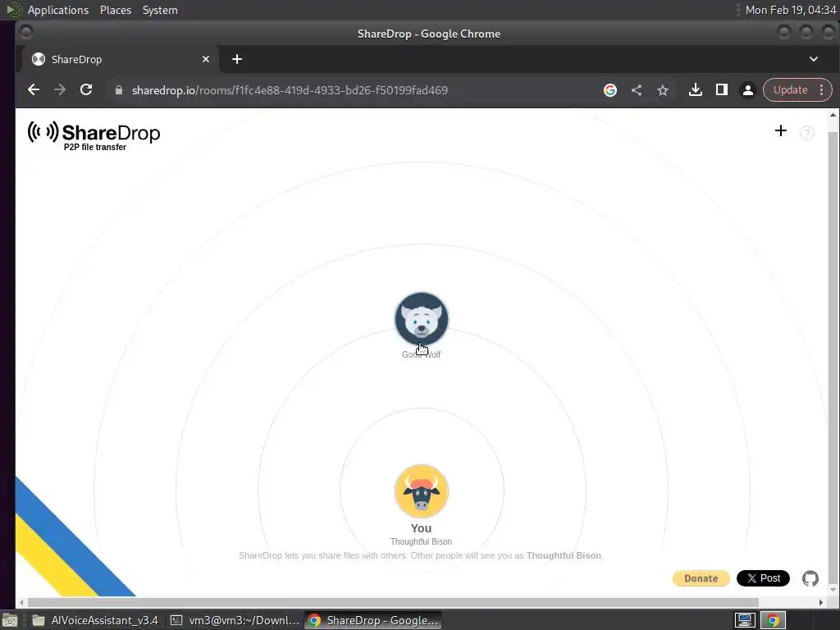Open the help question mark icon
The image size is (840, 630).
[807, 133]
